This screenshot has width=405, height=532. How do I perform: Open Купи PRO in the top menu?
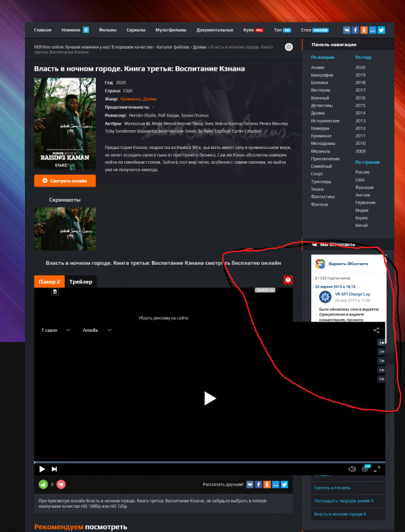click(254, 30)
